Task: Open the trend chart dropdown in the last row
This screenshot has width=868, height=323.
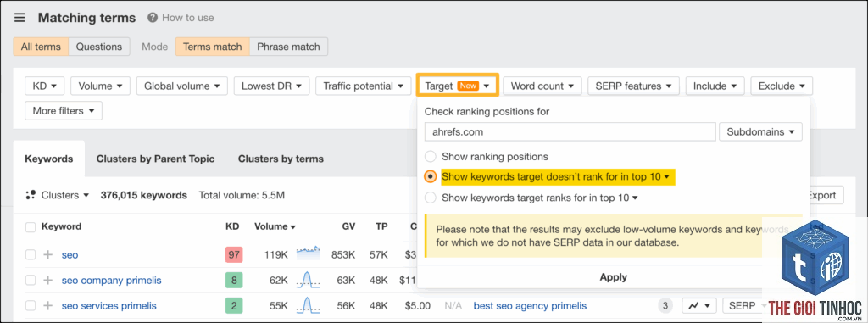Action: click(699, 306)
